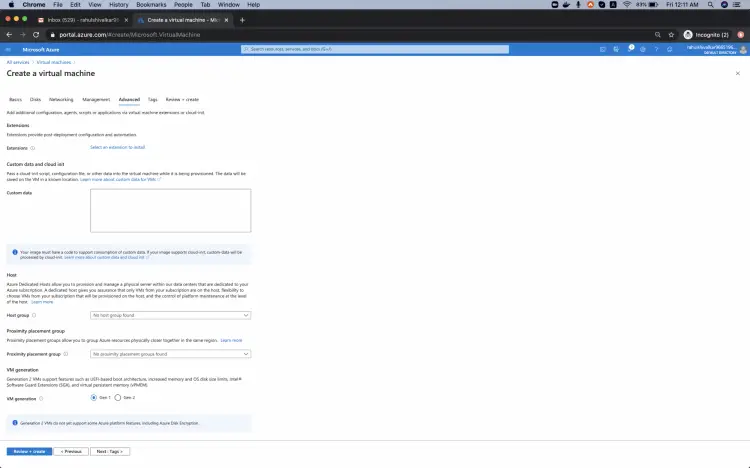Select Gen 2 VM generation
Screen dimensions: 750x468
pos(118,398)
